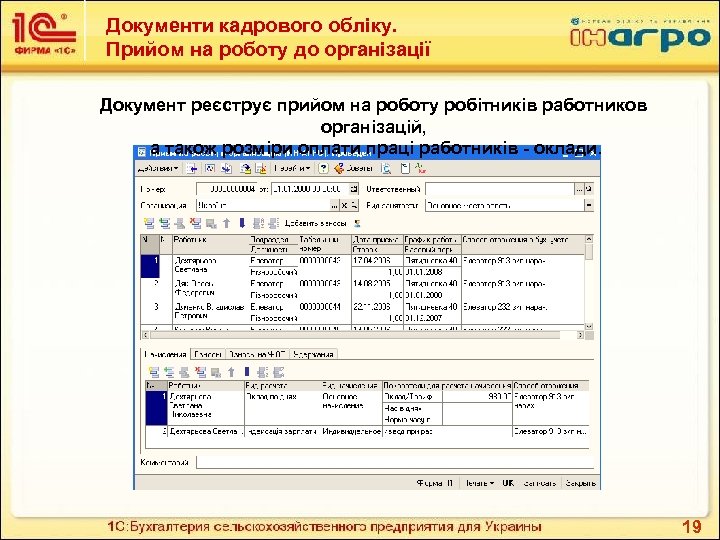The width and height of the screenshot is (720, 540).
Task: Delete a row in the upper employee table
Action: tap(196, 224)
